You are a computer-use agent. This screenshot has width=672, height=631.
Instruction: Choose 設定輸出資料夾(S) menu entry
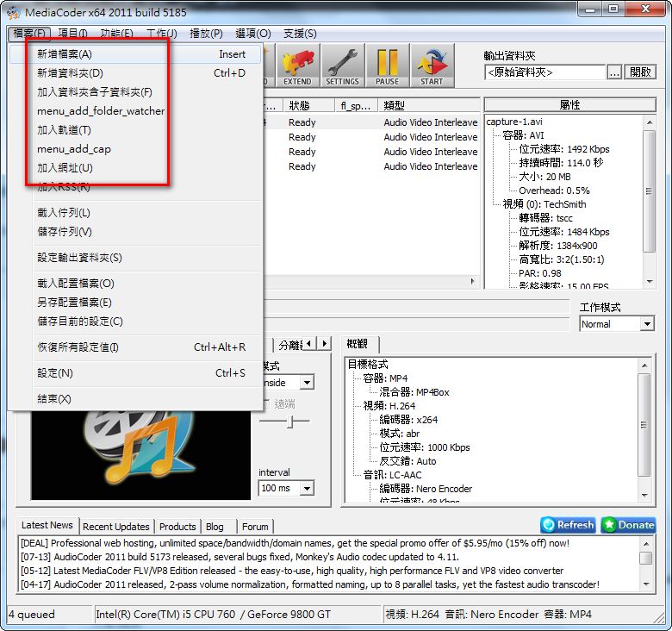click(x=135, y=258)
